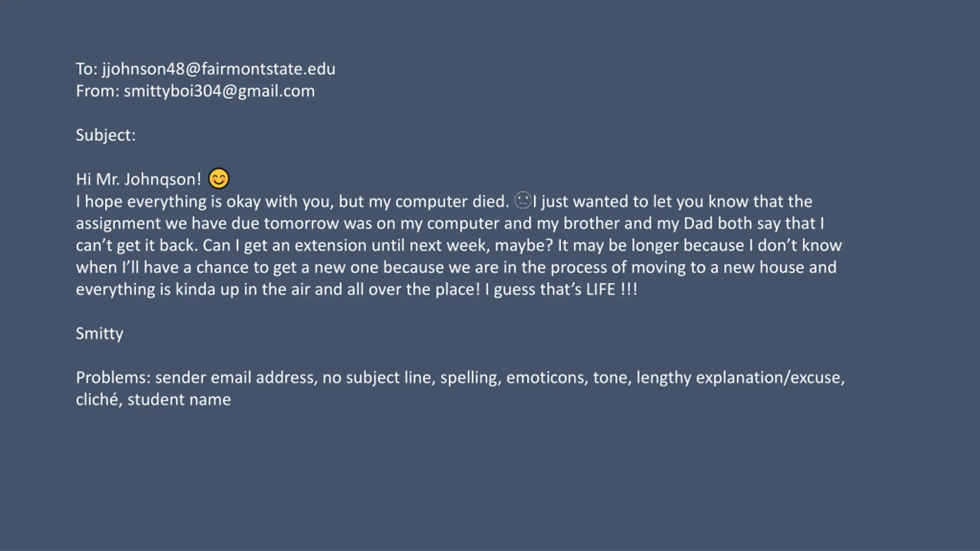Click the 'Smitty' signature
Screen dimensions: 980x551
tap(100, 334)
